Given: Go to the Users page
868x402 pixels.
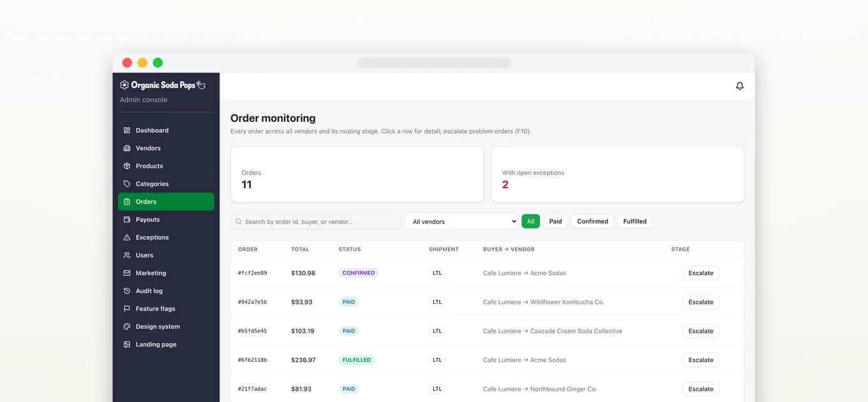Looking at the screenshot, I should click(x=166, y=255).
